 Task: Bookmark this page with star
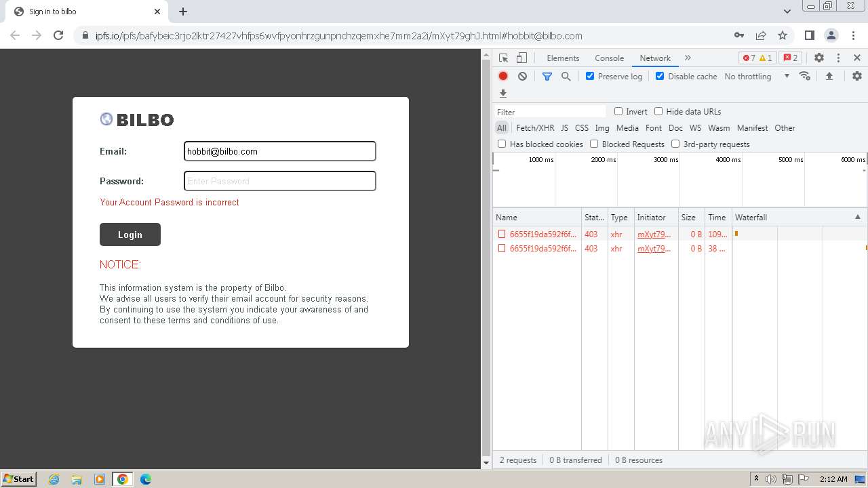tap(783, 35)
